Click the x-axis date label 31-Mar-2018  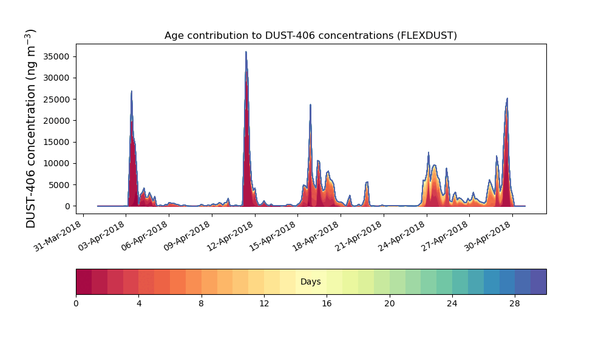[57, 236]
